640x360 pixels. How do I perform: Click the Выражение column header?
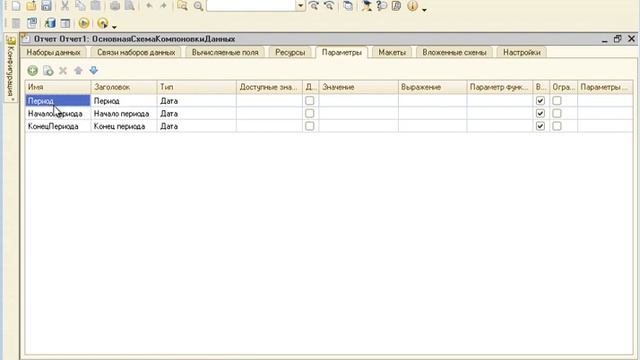pyautogui.click(x=433, y=87)
